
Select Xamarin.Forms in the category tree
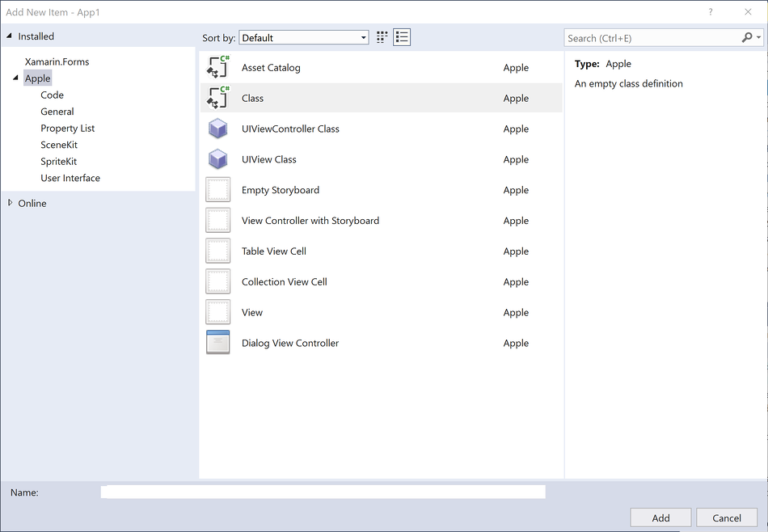[x=57, y=61]
